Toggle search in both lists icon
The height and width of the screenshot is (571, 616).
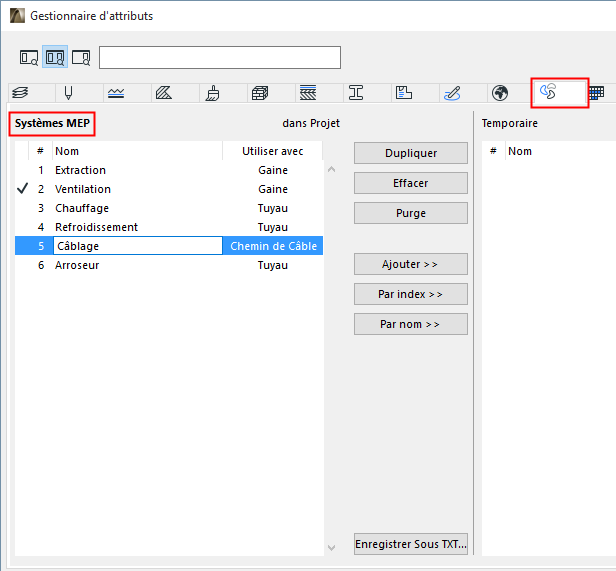(x=55, y=57)
